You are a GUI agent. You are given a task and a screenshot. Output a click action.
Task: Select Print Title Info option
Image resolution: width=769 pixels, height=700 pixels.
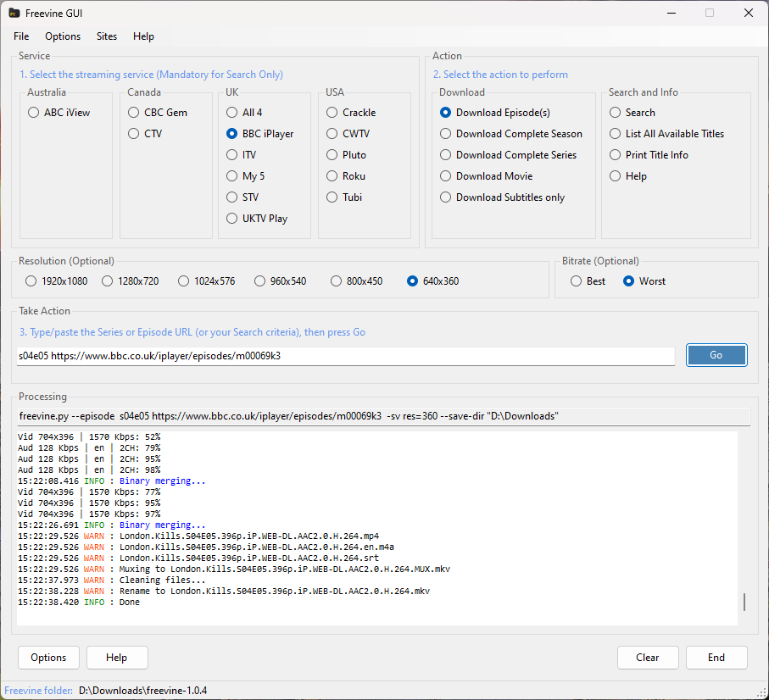pyautogui.click(x=616, y=155)
